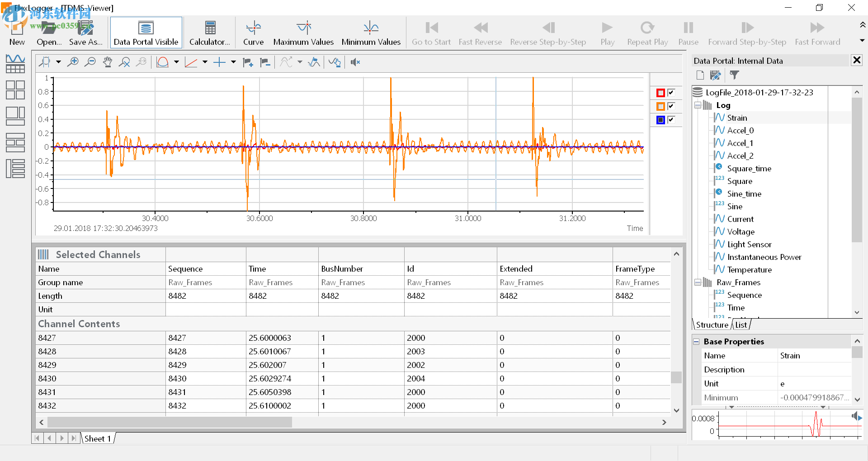
Task: Collapse the Raw_Frames group node
Action: (x=698, y=282)
